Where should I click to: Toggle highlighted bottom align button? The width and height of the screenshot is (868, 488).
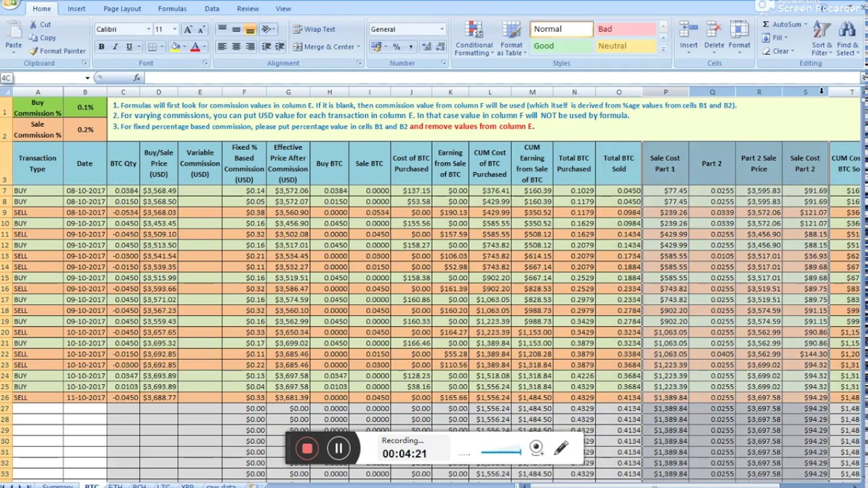[250, 29]
